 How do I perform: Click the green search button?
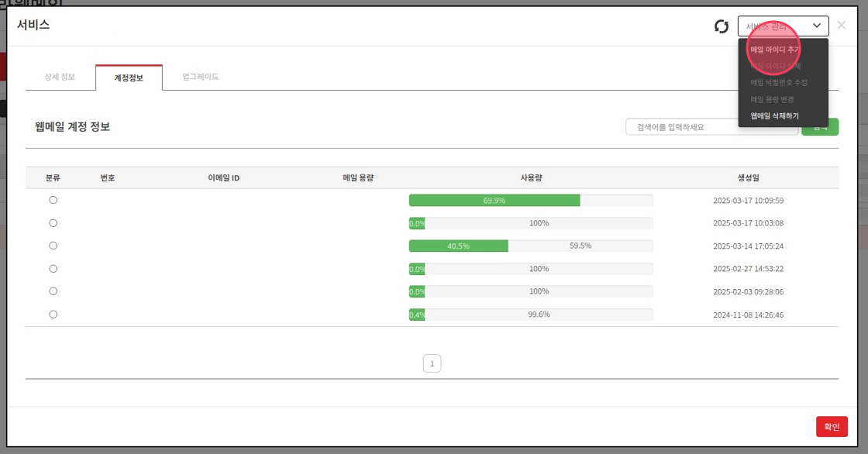(820, 127)
